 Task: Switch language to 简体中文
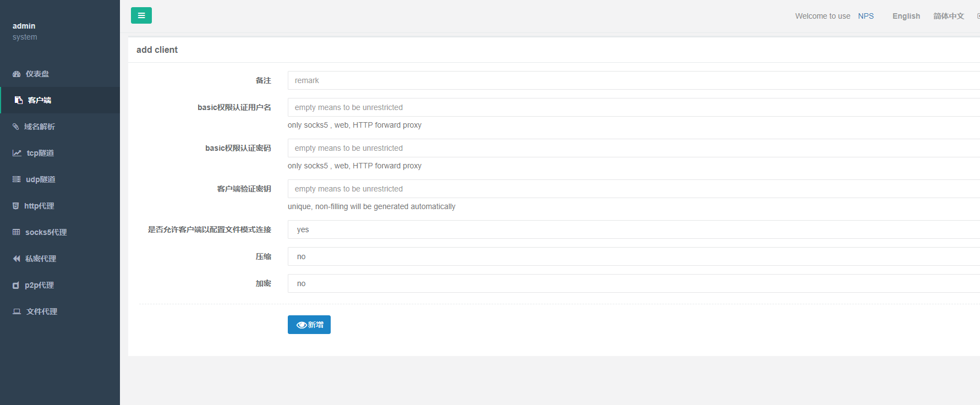pyautogui.click(x=949, y=16)
